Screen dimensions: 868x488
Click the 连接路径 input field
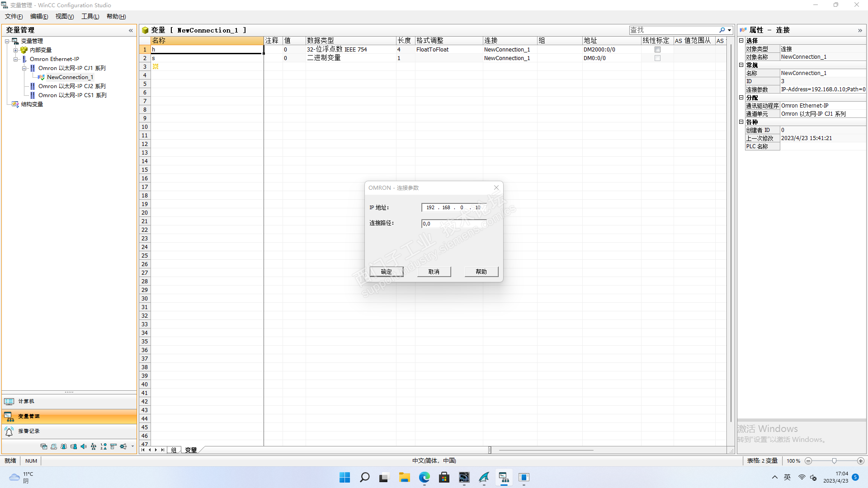point(453,224)
